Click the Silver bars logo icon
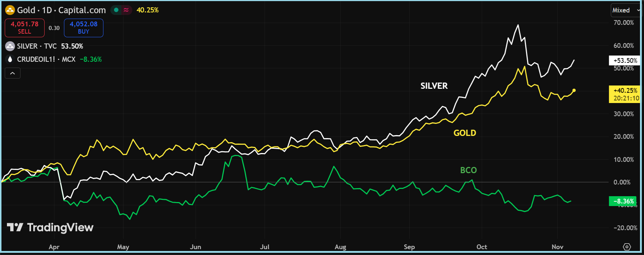644x255 pixels. click(x=10, y=46)
